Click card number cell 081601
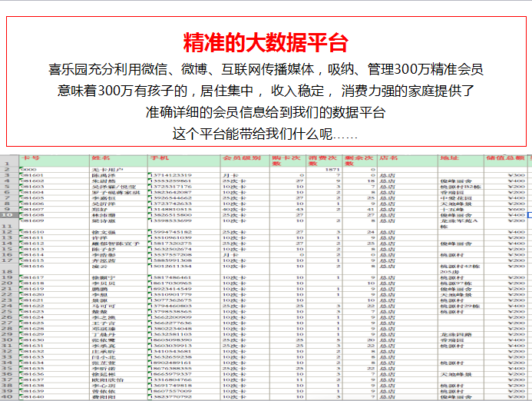532x401 pixels. [x=55, y=175]
